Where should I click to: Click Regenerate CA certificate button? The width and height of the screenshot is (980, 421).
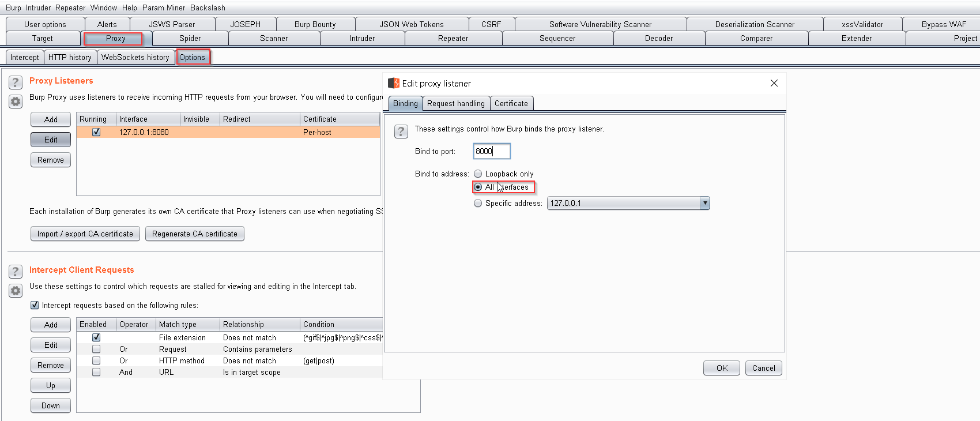click(x=195, y=234)
